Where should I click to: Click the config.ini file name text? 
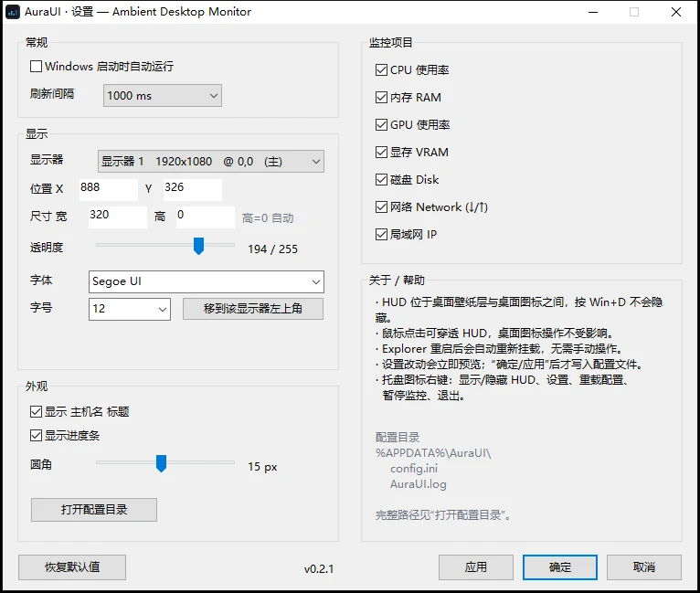coord(414,469)
